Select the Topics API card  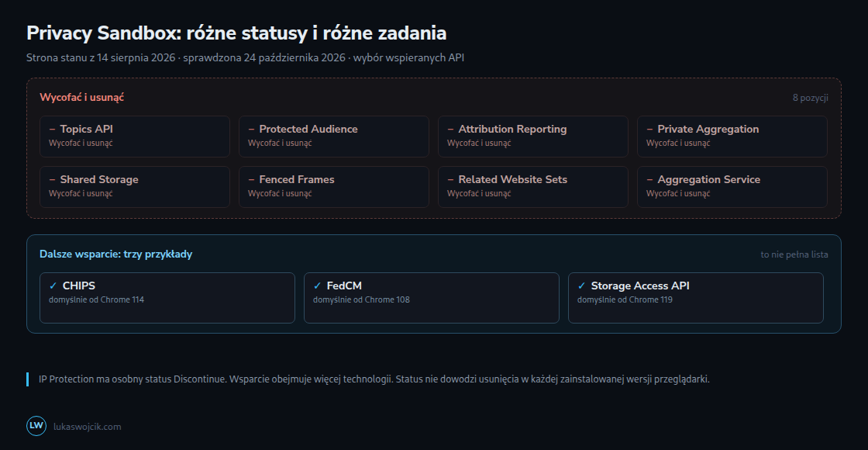click(x=135, y=137)
